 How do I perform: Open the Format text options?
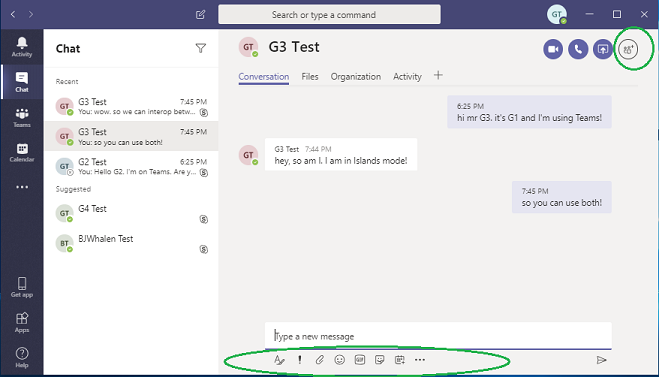pyautogui.click(x=279, y=360)
